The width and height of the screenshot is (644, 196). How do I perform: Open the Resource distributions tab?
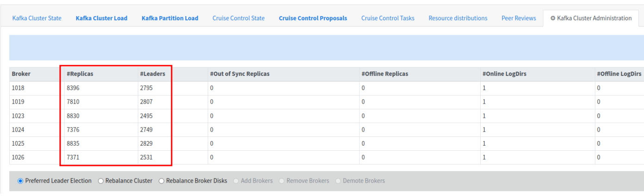pos(458,18)
